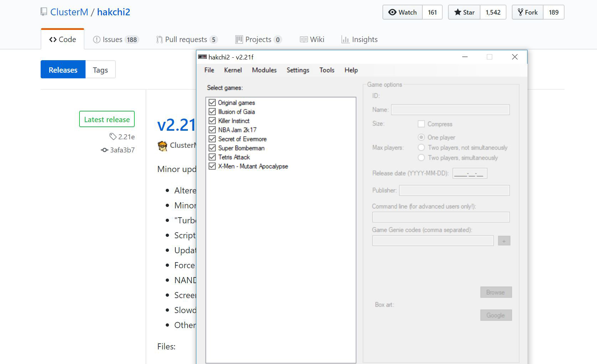Viewport: 597px width, 364px height.
Task: Open the Issues tab
Action: [x=116, y=40]
